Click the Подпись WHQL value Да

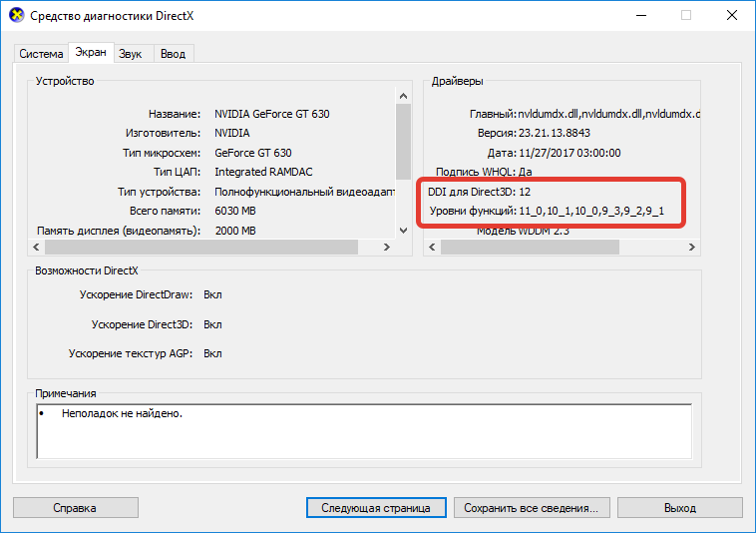coord(526,173)
